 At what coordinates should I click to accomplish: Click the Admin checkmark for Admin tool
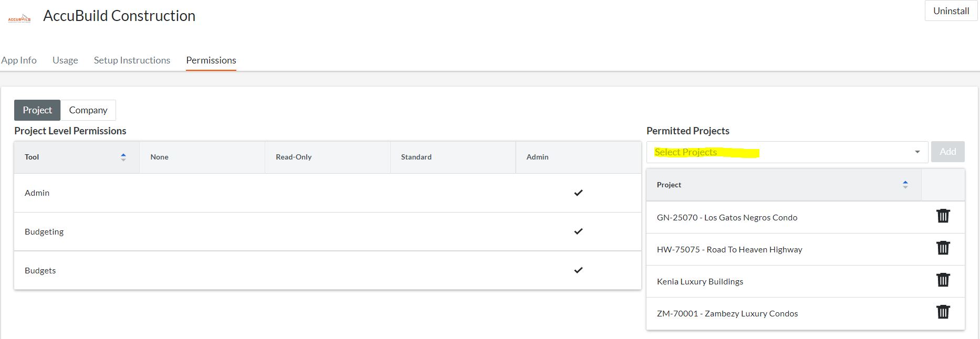[x=578, y=193]
